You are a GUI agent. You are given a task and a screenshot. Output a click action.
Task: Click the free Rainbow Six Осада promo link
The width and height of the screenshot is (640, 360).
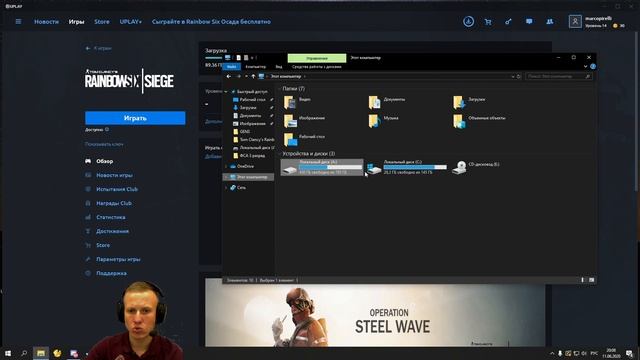coord(211,22)
